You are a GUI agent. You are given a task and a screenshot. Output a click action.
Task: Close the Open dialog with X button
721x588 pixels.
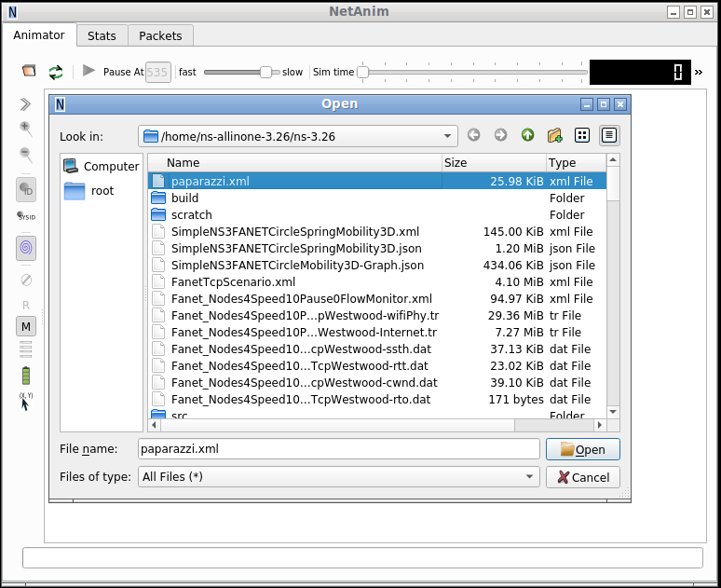click(619, 104)
